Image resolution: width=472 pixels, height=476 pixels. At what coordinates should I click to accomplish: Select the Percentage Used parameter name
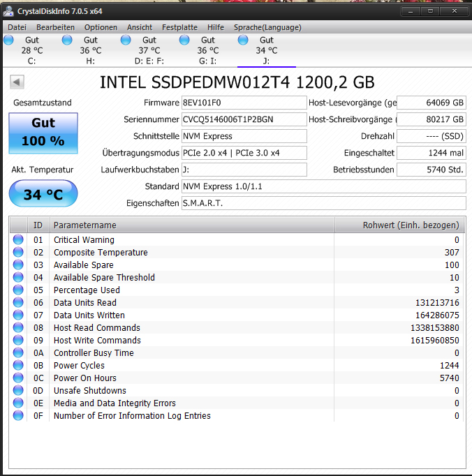(x=87, y=290)
